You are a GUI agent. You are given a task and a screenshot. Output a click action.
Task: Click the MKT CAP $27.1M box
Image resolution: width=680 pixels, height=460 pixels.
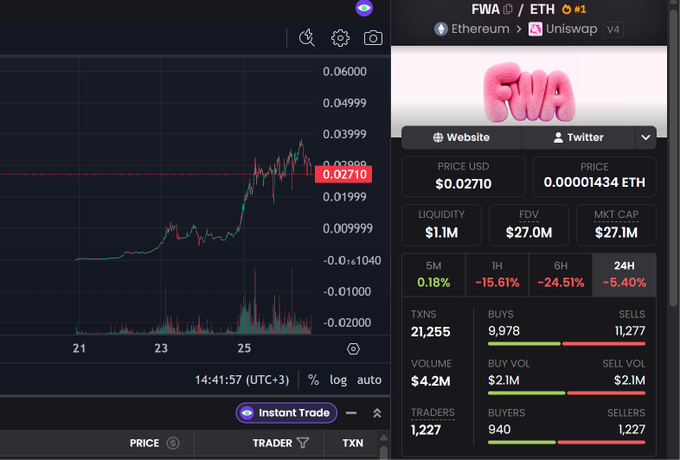[x=616, y=225]
